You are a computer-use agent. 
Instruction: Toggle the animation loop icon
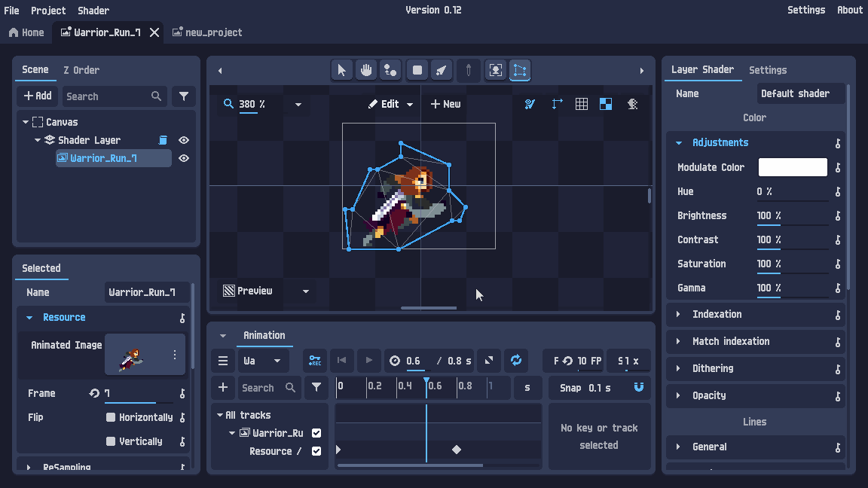[516, 361]
